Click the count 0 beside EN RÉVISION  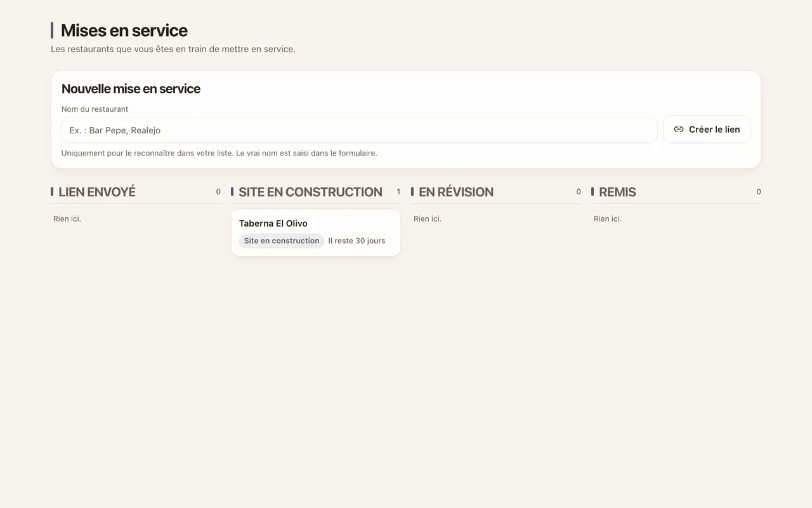coord(579,192)
